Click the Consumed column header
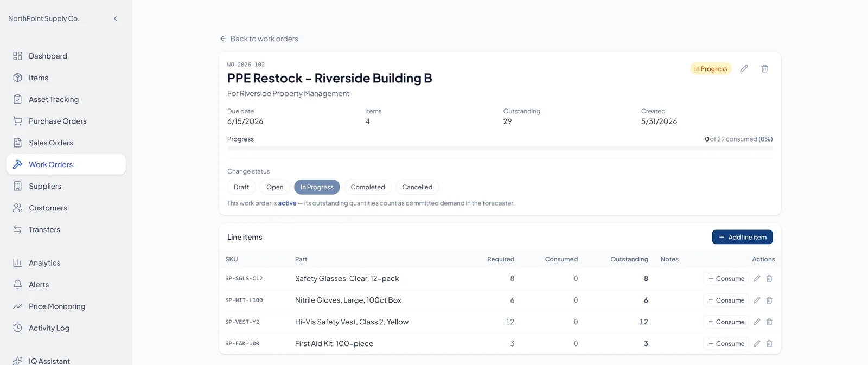868x365 pixels. pos(561,259)
